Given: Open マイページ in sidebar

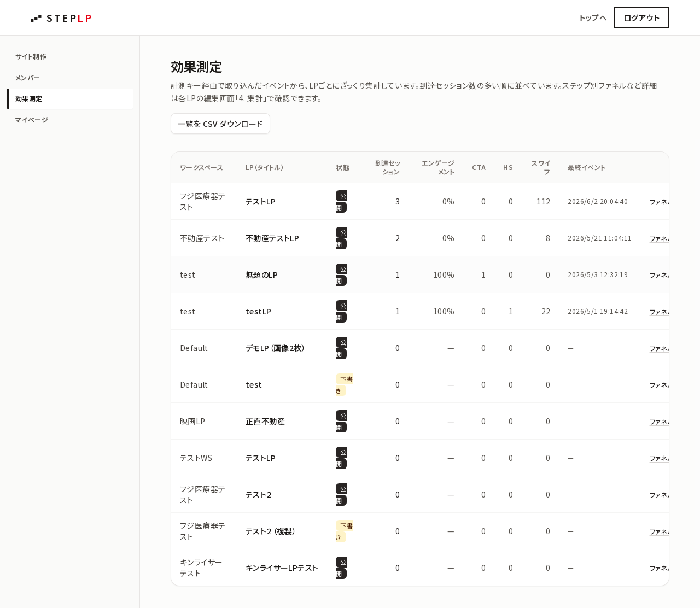Looking at the screenshot, I should [69, 120].
